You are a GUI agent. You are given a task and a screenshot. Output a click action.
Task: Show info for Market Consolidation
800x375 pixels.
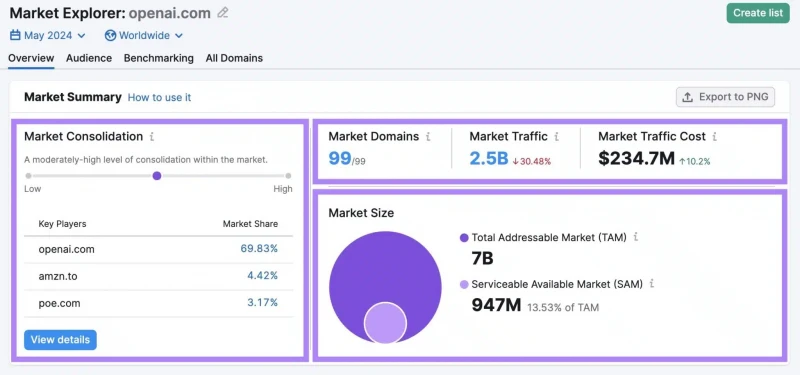(x=152, y=137)
